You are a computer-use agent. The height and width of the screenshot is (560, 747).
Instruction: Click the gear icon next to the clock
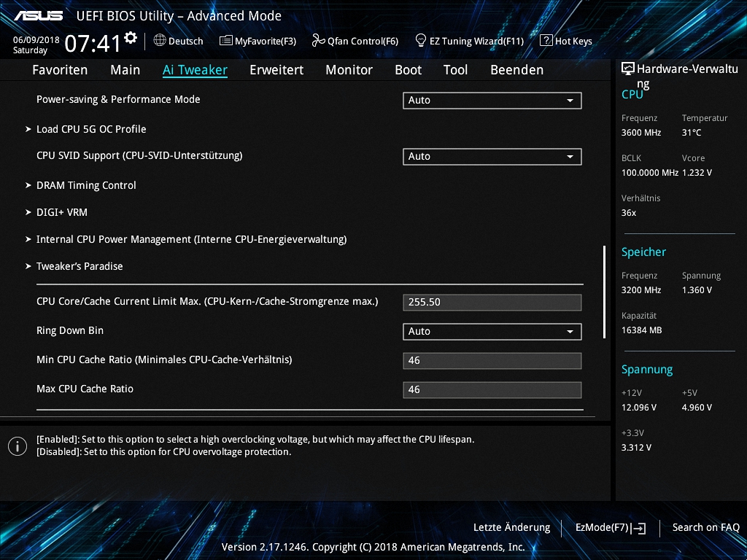click(131, 37)
